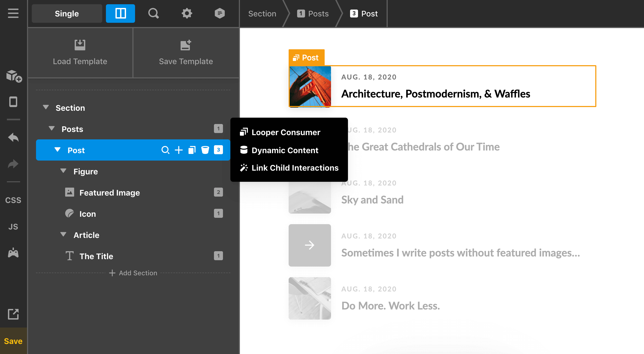Click the yellow Save button
This screenshot has height=354, width=644.
(13, 341)
